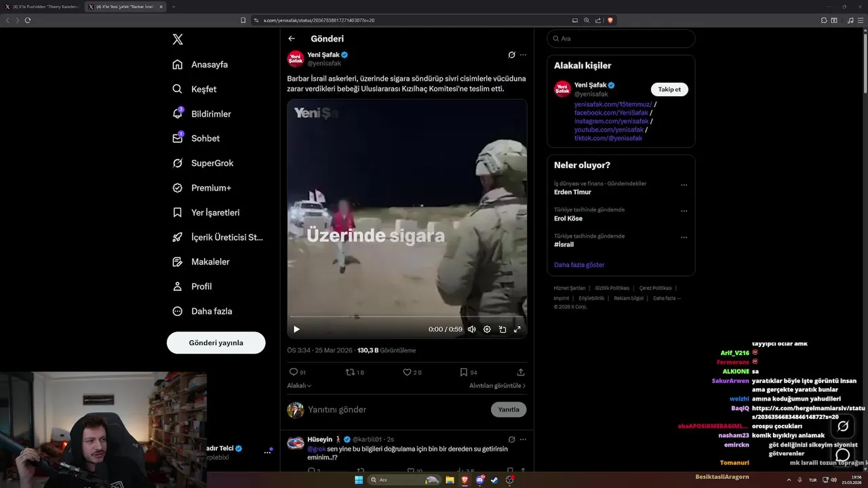Open Steam from taskbar
Viewport: 868px width, 488px height.
[495, 480]
